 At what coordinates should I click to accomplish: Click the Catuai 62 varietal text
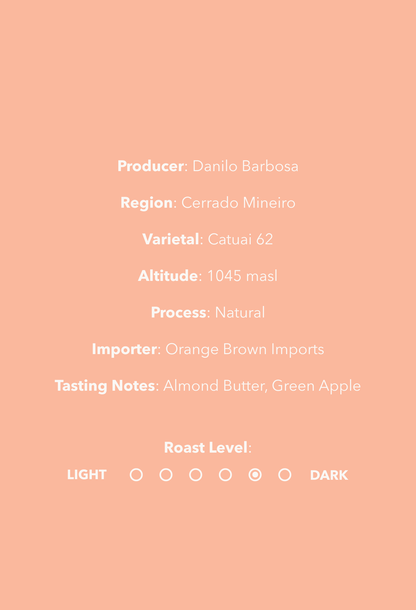240,239
